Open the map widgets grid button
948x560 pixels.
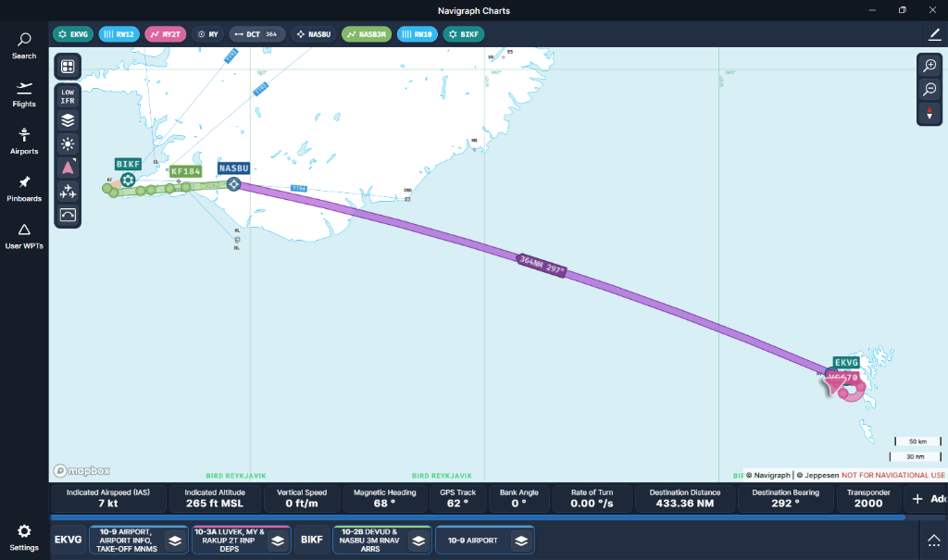click(68, 67)
